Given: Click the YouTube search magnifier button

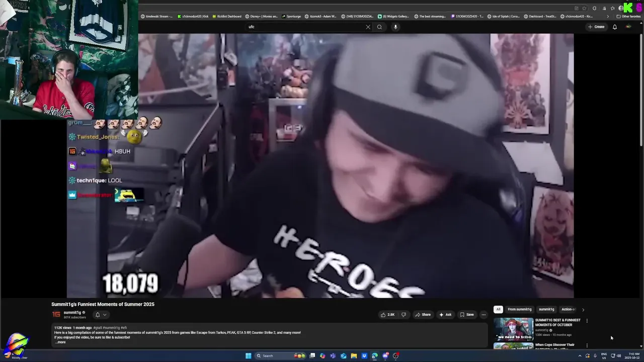Looking at the screenshot, I should (379, 27).
